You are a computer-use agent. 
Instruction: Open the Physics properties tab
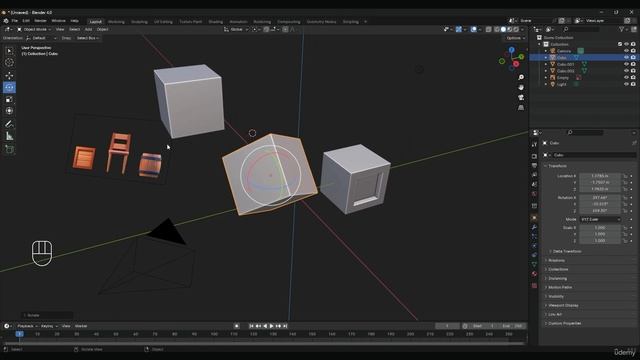534,246
